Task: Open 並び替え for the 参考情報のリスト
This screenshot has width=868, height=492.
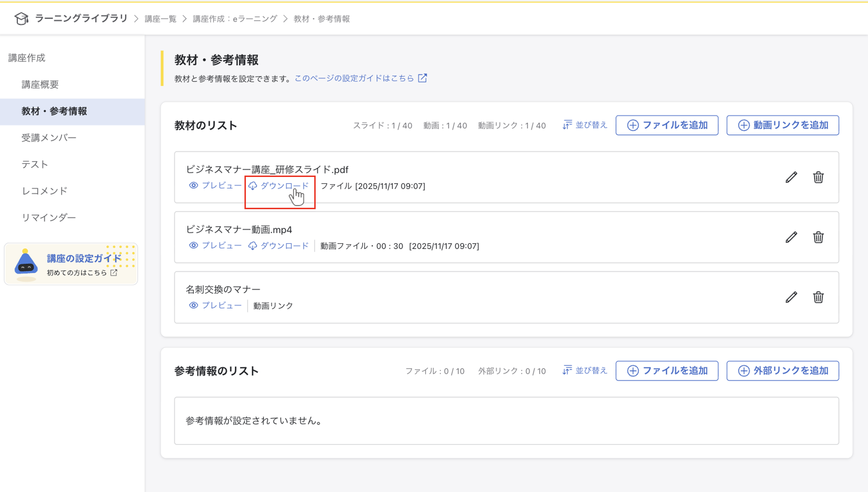Action: pos(584,371)
